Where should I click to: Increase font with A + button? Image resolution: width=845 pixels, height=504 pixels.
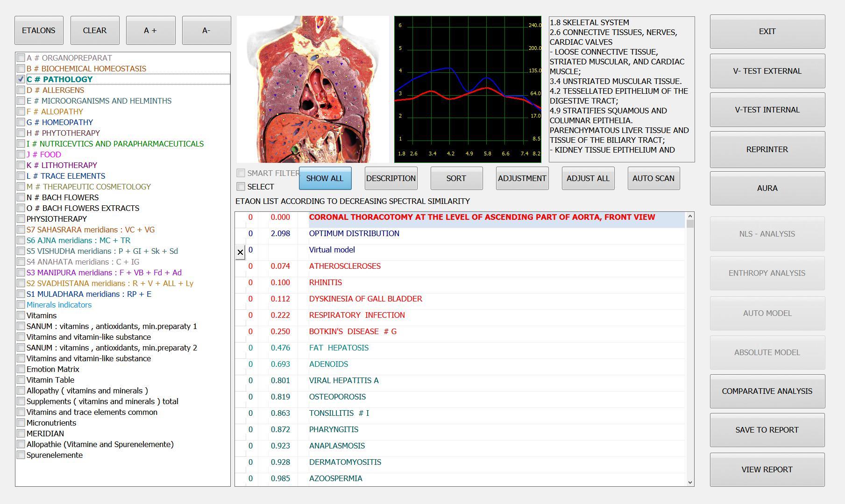[150, 30]
